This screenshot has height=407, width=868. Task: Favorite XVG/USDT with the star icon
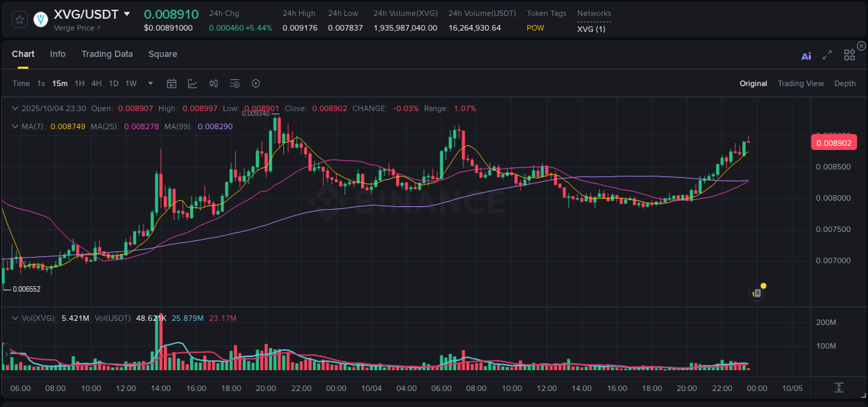tap(19, 19)
